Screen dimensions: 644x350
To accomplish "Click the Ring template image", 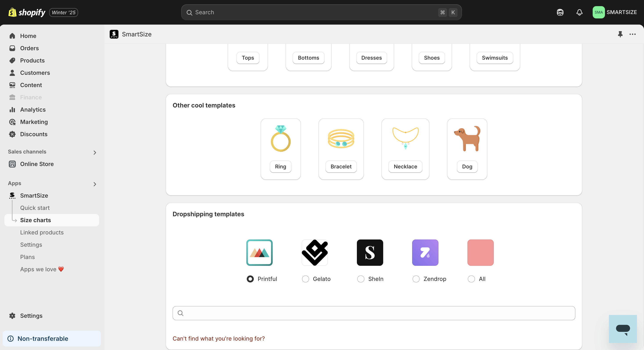I will [x=281, y=138].
